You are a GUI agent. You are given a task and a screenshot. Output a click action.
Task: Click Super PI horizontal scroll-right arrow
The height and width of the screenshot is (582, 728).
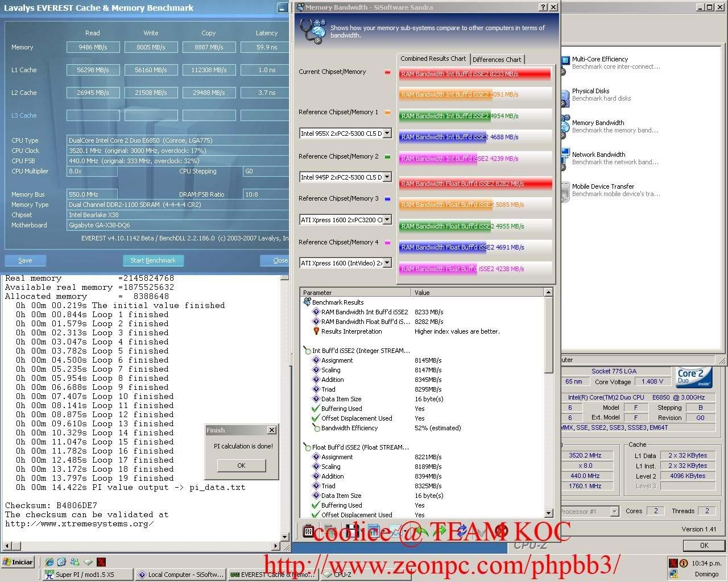(276, 546)
